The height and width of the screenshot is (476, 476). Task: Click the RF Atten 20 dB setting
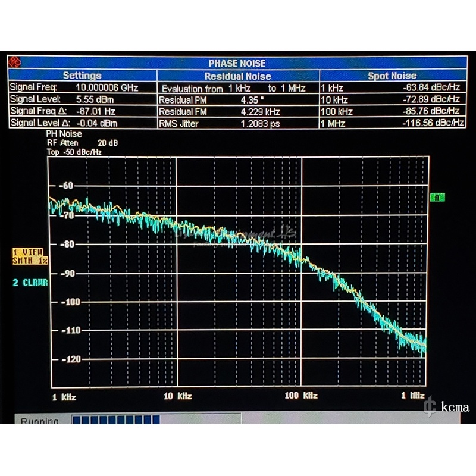click(82, 143)
